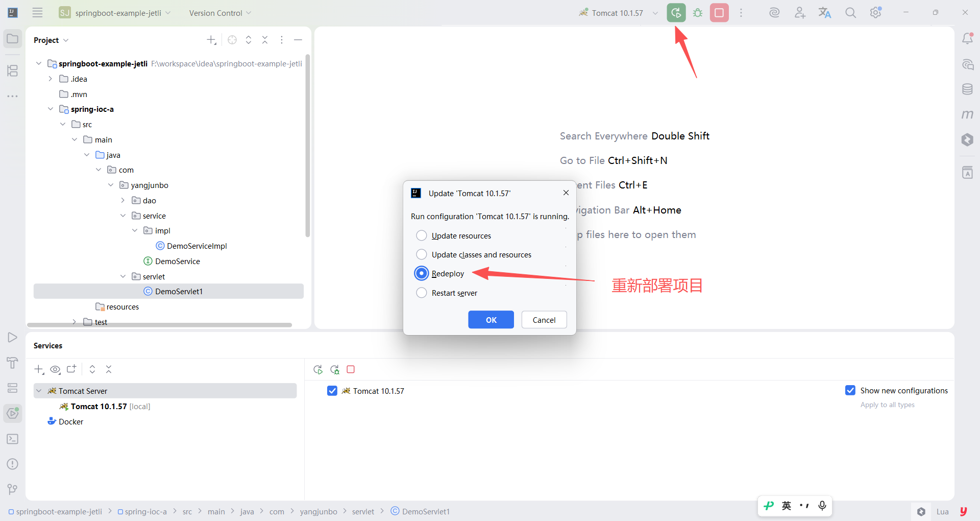This screenshot has height=521, width=980.
Task: Click Add Service plus icon in Services
Action: coord(39,369)
